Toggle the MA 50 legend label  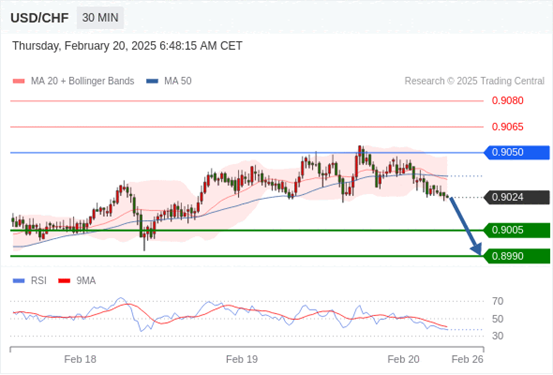pos(178,81)
